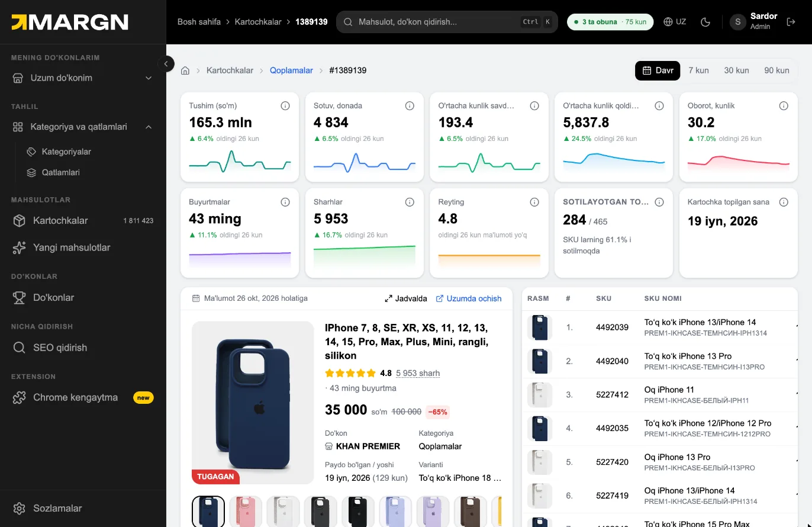Open Kartochkalar in the sidebar
812x527 pixels.
[83, 220]
